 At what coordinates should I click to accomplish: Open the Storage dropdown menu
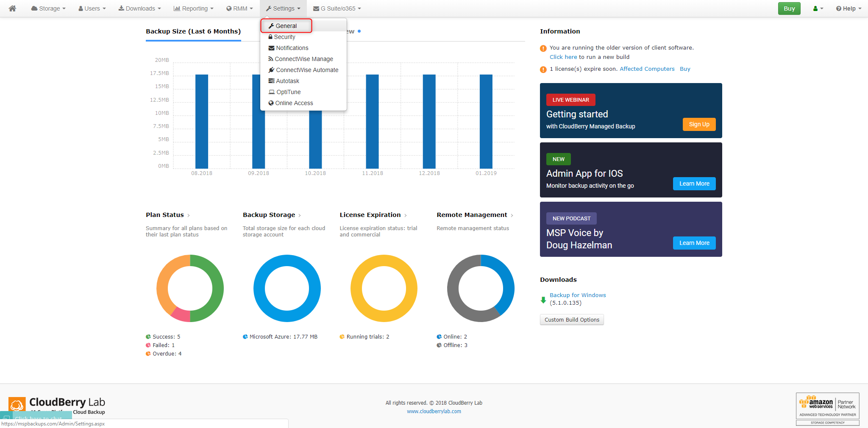tap(48, 8)
